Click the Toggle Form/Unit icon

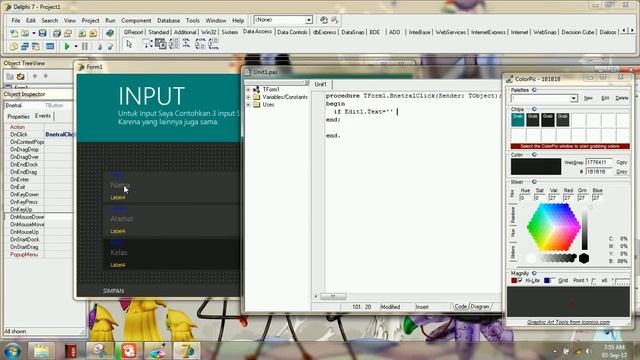[x=36, y=47]
